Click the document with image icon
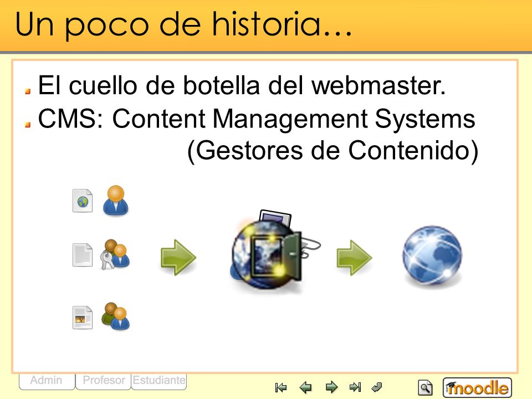 [x=83, y=318]
